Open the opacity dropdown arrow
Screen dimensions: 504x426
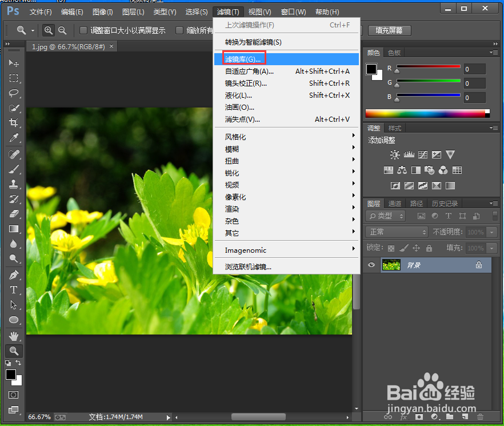[491, 232]
